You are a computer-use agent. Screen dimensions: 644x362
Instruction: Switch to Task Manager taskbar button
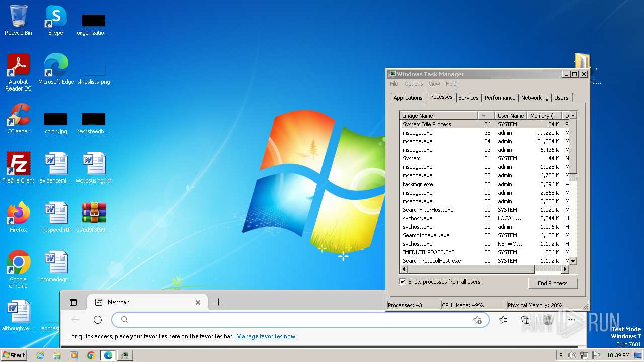tap(125, 355)
